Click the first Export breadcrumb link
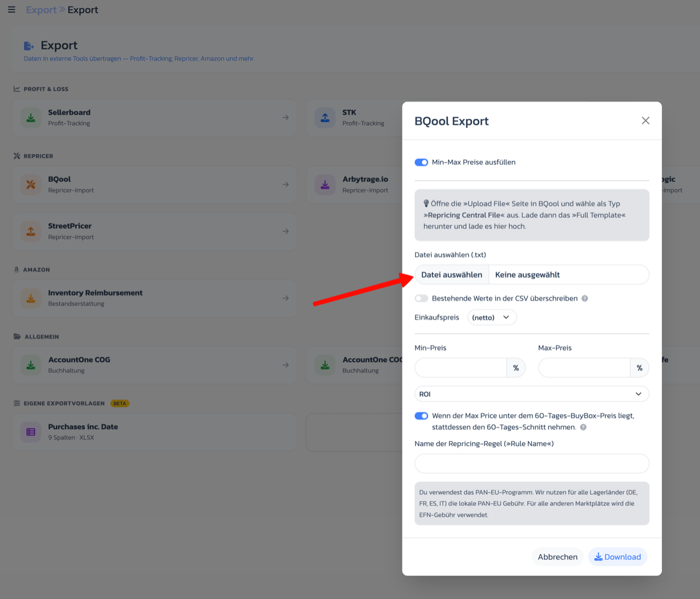Image resolution: width=700 pixels, height=599 pixels. [x=41, y=10]
